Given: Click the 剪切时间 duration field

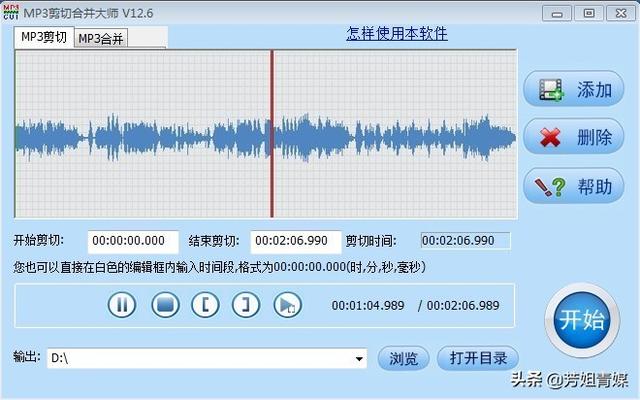Looking at the screenshot, I should [x=465, y=240].
